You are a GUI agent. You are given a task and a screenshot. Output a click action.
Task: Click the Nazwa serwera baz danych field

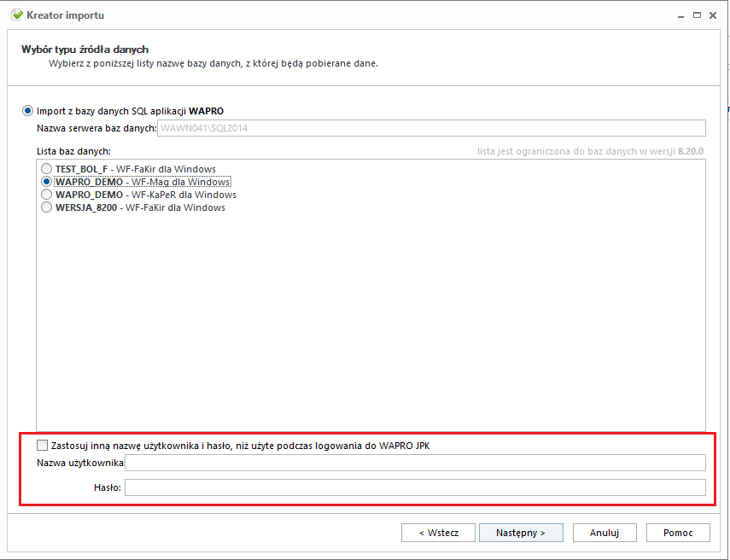click(x=431, y=128)
